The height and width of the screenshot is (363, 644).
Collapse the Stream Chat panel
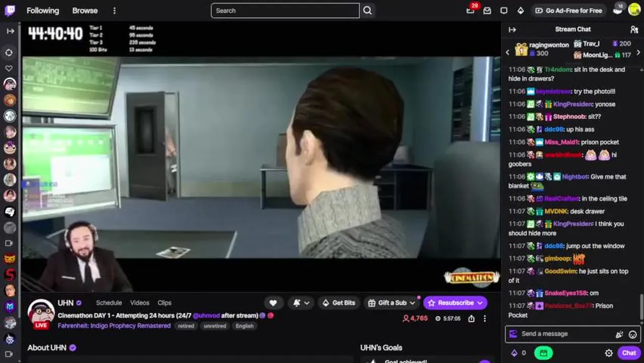(512, 30)
